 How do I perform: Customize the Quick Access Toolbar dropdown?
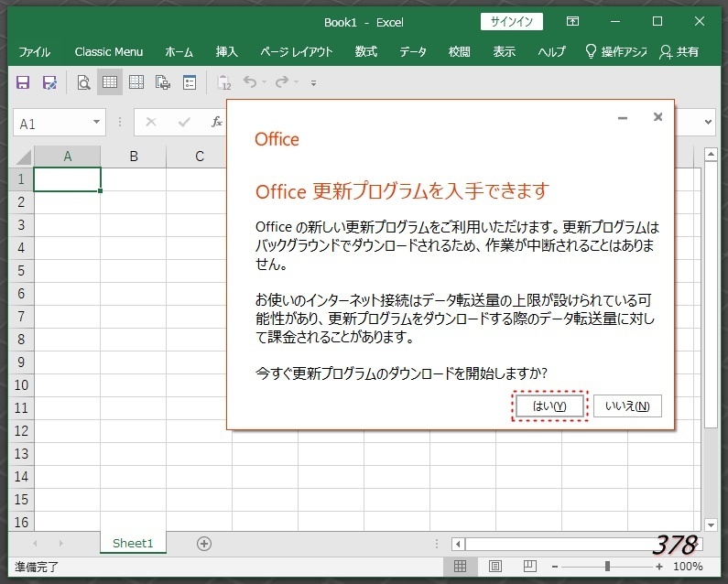tap(314, 83)
